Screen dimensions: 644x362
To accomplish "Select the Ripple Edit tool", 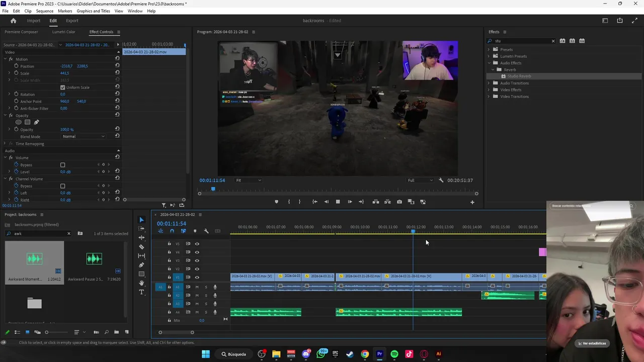I will 141,237.
